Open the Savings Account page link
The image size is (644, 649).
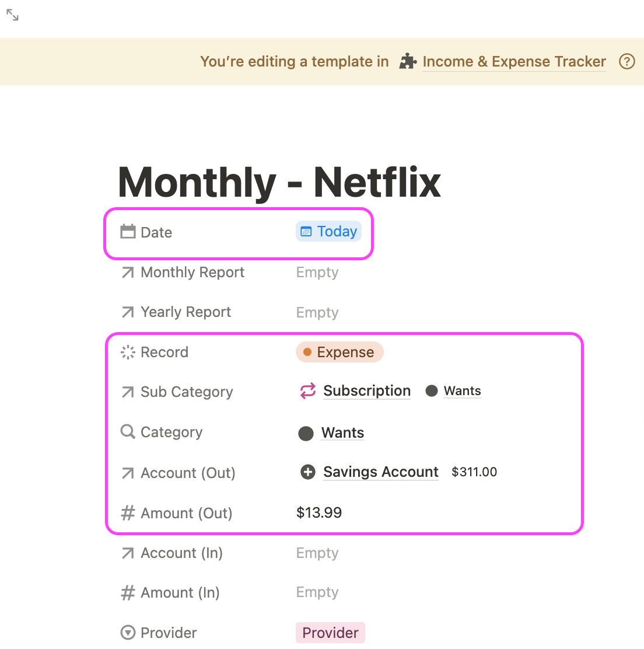(381, 472)
